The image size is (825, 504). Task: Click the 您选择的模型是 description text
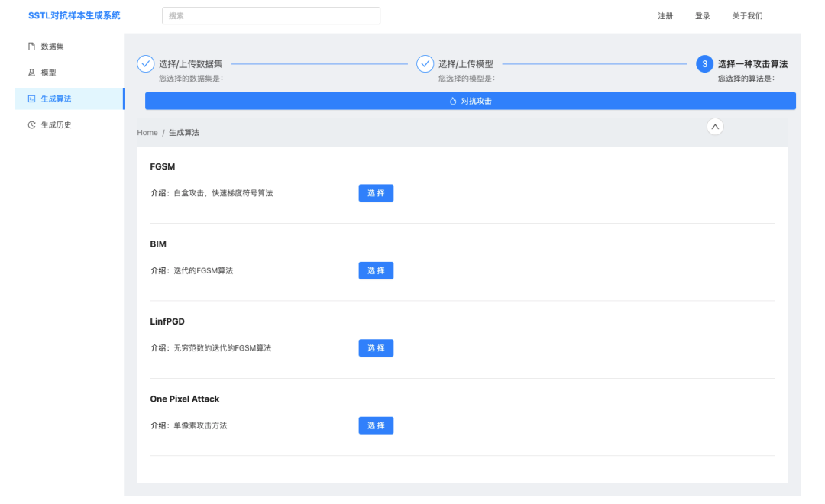467,79
